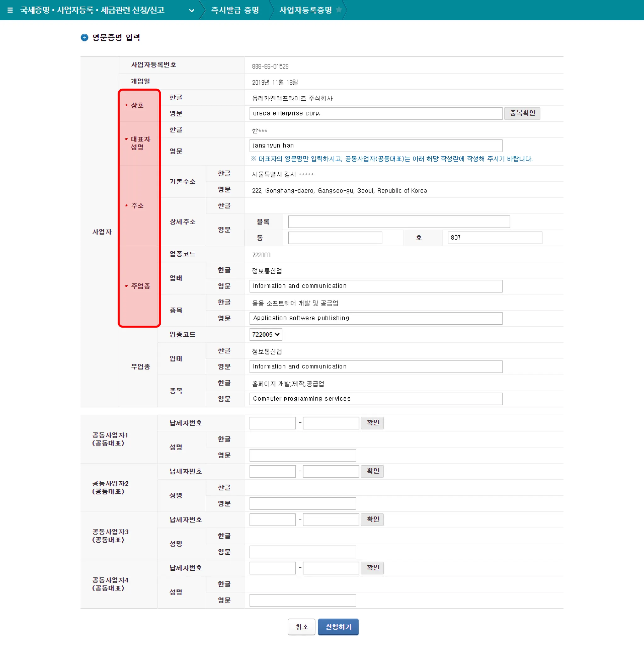Click the favorite star next to 사업자등록증명

click(x=339, y=10)
